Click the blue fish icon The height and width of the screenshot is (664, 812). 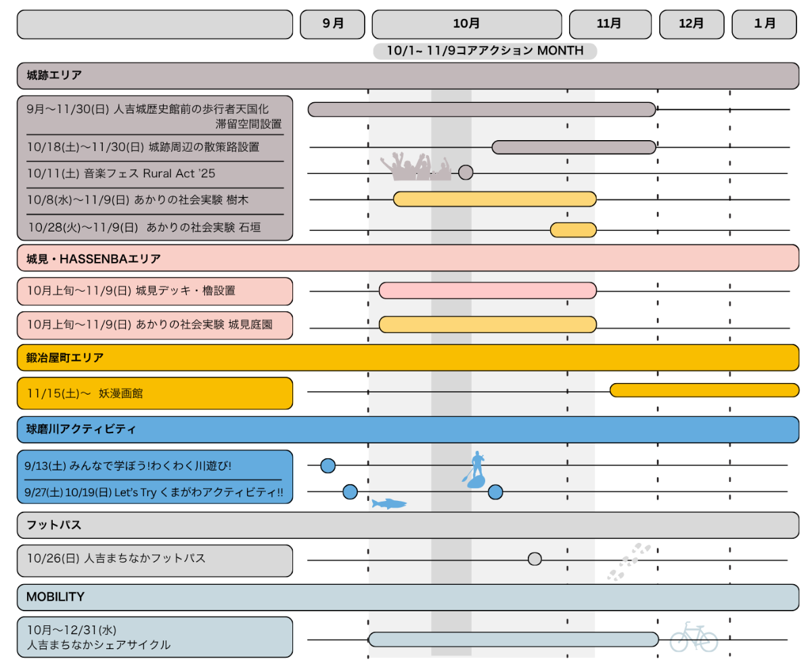coord(389,504)
